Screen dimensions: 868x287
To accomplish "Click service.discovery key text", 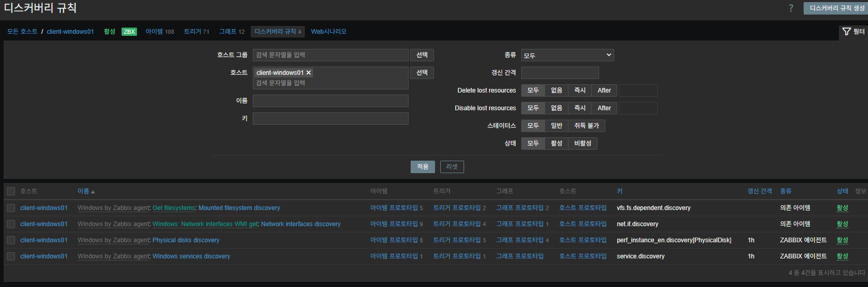I will pos(641,256).
